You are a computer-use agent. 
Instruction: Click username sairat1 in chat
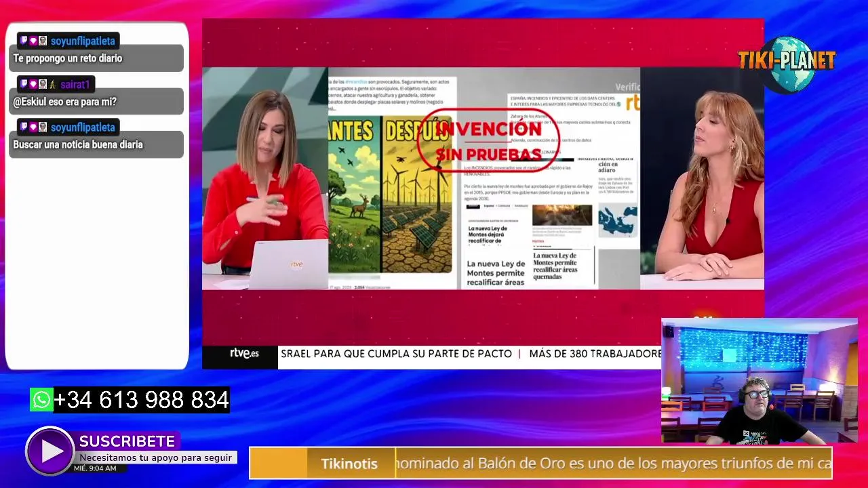(x=75, y=85)
